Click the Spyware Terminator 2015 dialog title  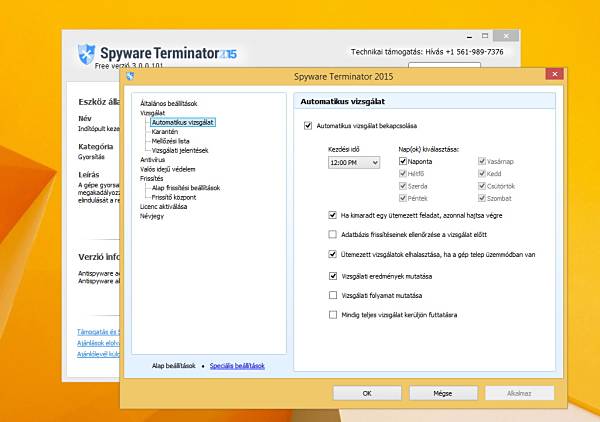point(343,77)
